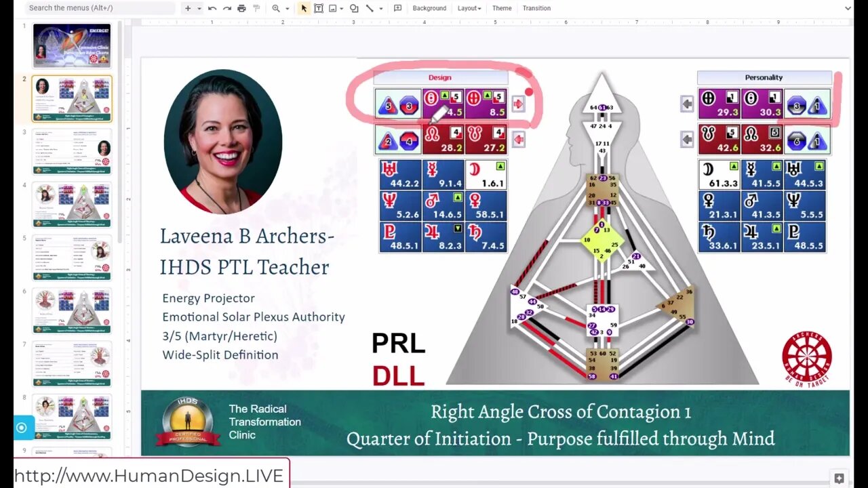
Task: Click the Personality Sun 29.3 cell
Action: (719, 104)
